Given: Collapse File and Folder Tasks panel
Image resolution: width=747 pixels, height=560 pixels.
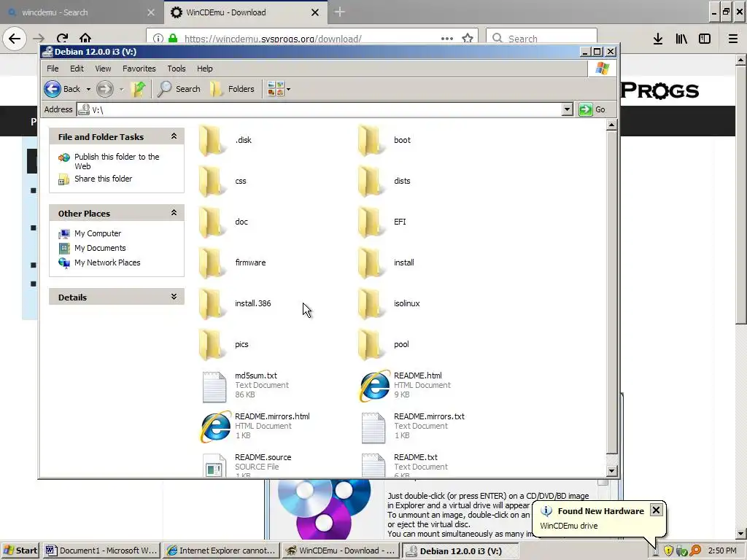Looking at the screenshot, I should (174, 136).
